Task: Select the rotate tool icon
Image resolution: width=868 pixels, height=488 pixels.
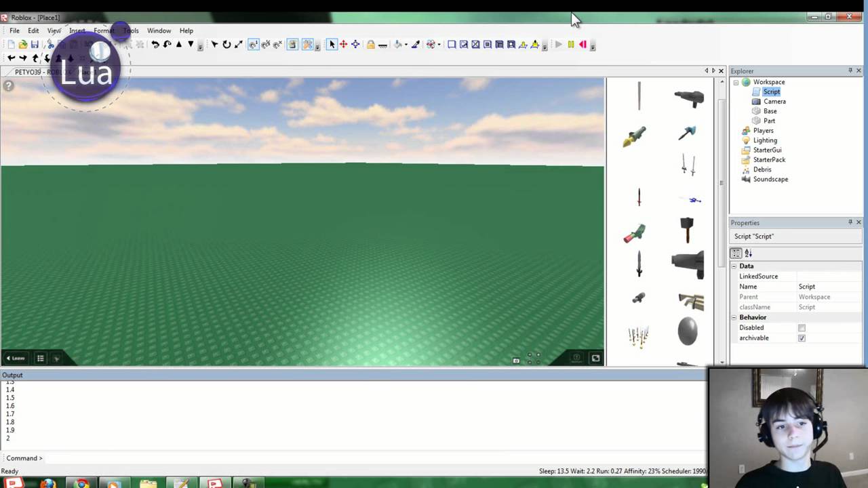Action: [226, 45]
